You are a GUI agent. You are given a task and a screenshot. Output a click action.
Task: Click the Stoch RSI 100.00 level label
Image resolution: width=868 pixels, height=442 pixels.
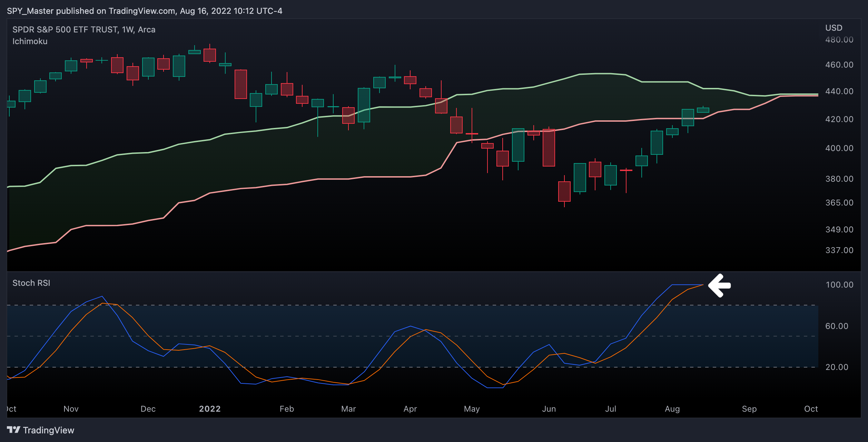point(839,285)
